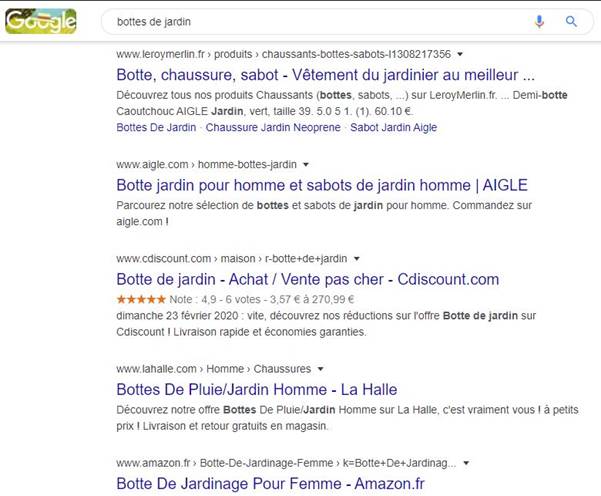Image resolution: width=601 pixels, height=496 pixels.
Task: Open the Bottes De Jardin sitelink
Action: tap(156, 127)
